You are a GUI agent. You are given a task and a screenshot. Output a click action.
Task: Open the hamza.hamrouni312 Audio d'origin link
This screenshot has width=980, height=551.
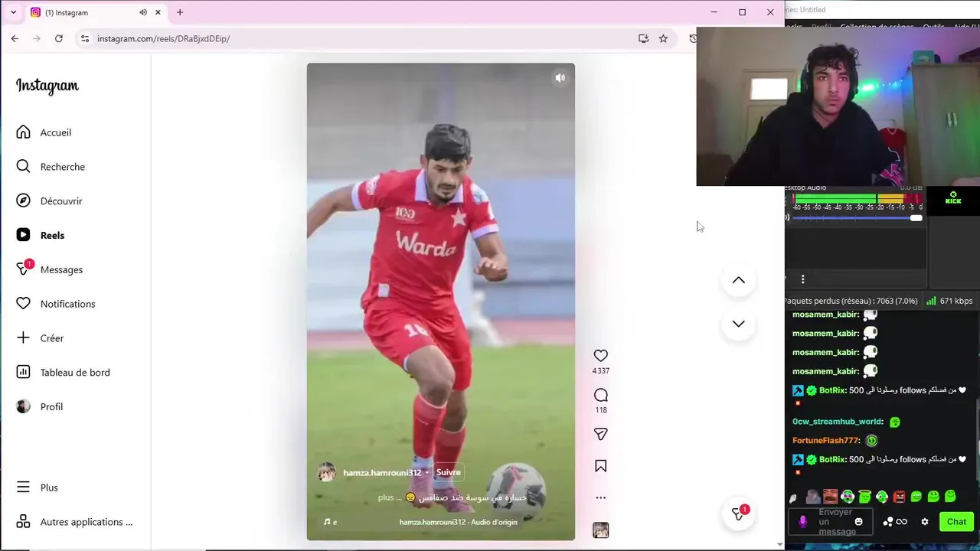(x=458, y=522)
